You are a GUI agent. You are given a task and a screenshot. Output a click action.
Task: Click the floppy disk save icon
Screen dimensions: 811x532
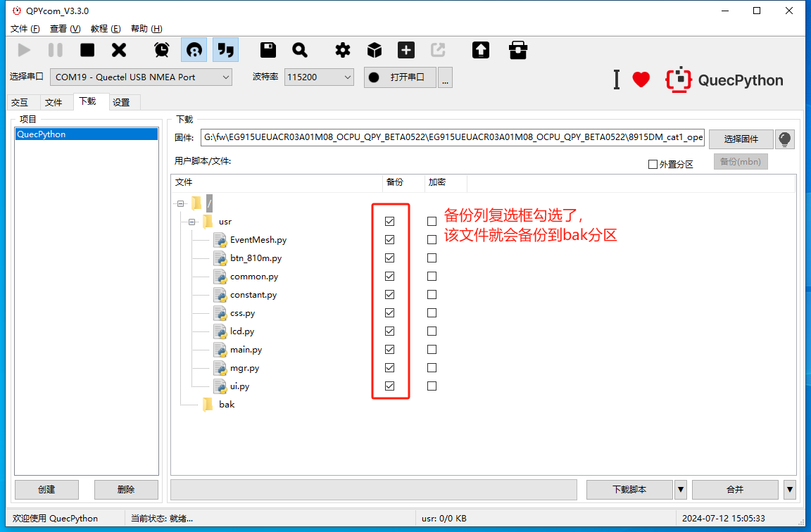[268, 50]
